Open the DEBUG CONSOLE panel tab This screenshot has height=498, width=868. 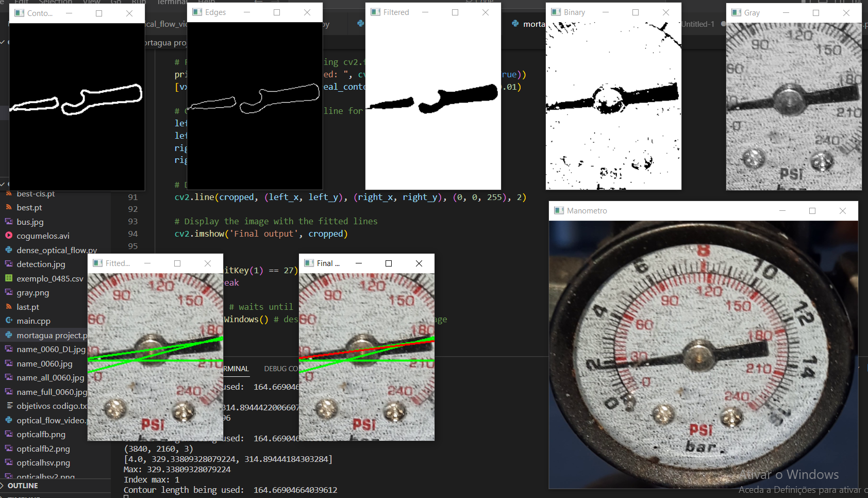[281, 369]
